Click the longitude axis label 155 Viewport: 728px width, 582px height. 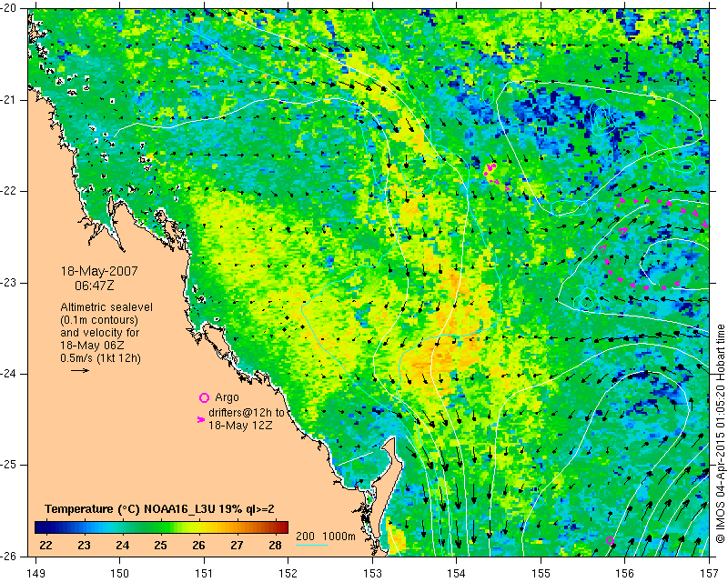click(541, 574)
